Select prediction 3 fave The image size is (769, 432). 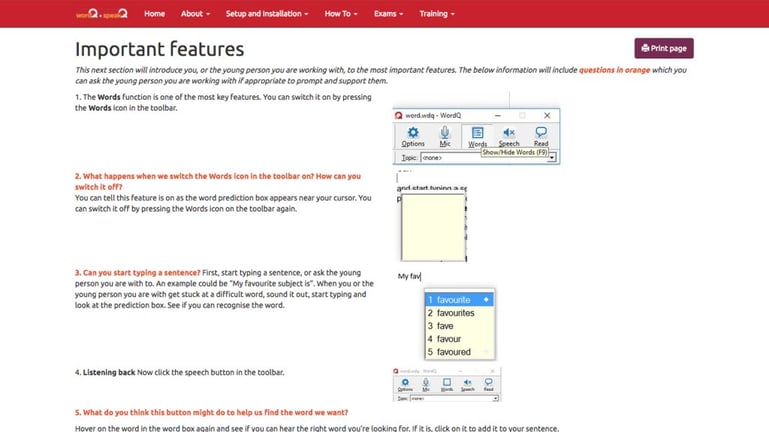click(x=459, y=326)
